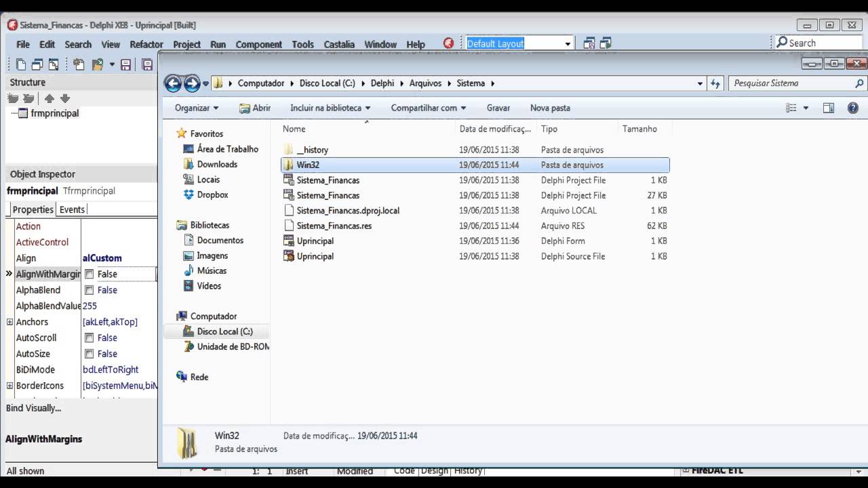Select the ActiveControl property
The image size is (868, 488).
(43, 242)
